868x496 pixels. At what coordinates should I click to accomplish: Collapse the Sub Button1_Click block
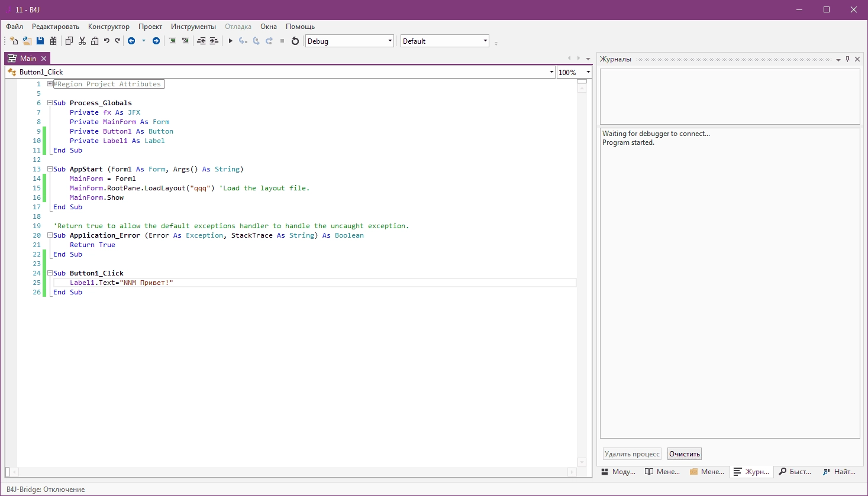(x=50, y=273)
